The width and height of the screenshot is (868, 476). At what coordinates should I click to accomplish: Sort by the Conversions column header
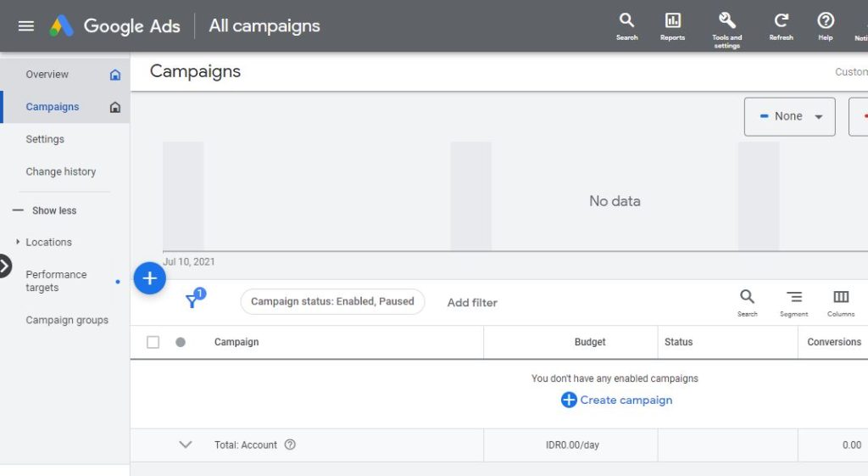tap(834, 342)
